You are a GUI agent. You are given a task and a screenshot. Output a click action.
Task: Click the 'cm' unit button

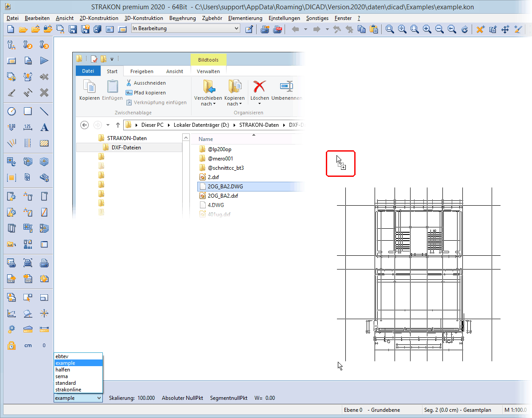[27, 345]
